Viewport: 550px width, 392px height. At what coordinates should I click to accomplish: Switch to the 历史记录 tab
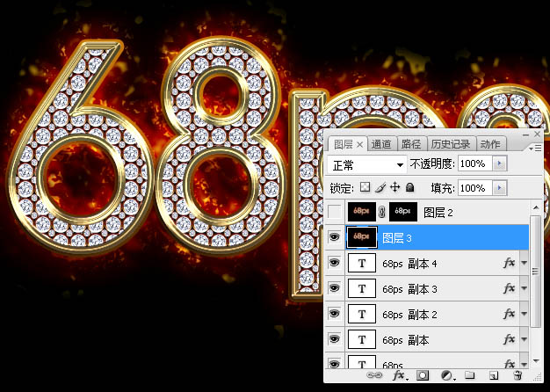coord(451,144)
